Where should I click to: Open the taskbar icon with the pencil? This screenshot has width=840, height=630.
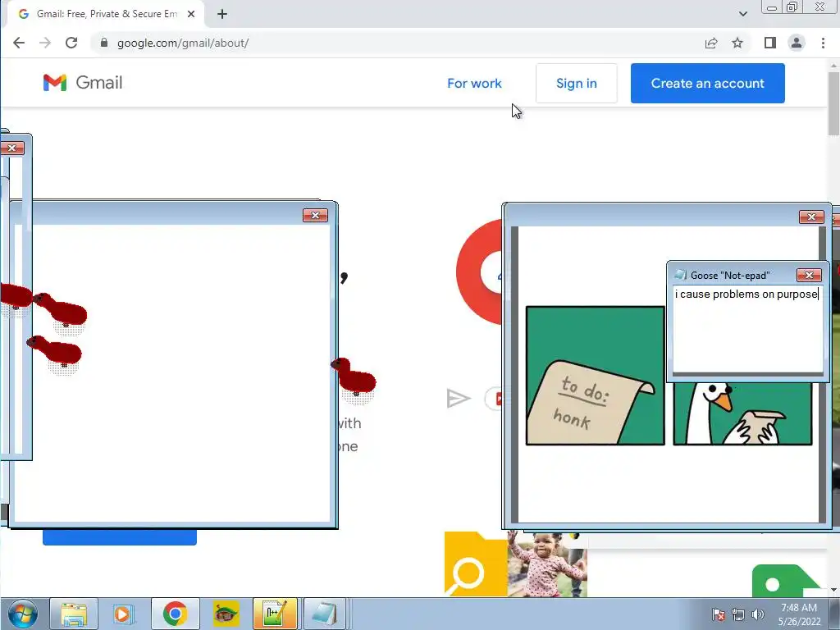(275, 614)
